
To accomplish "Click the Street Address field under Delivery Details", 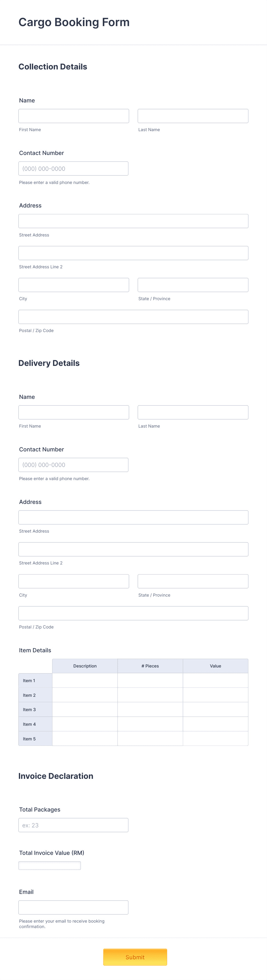I will (x=133, y=517).
